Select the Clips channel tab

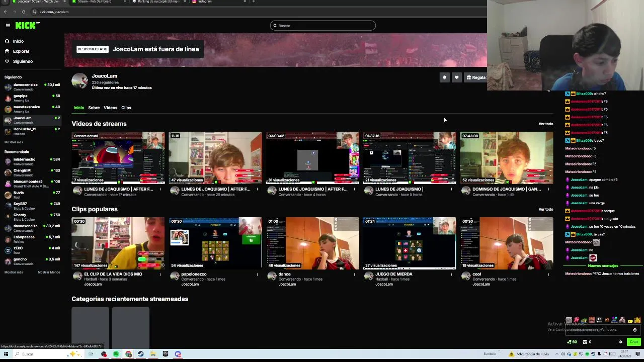pos(126,108)
